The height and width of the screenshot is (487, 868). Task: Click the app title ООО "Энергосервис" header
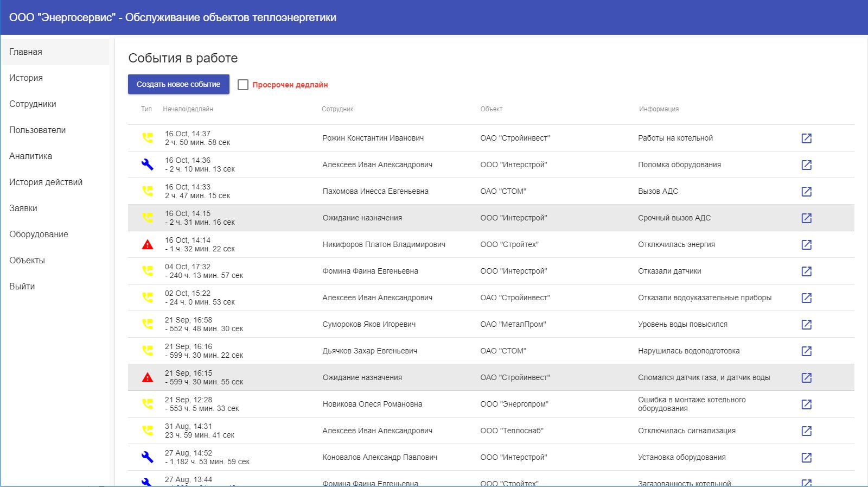(x=173, y=17)
